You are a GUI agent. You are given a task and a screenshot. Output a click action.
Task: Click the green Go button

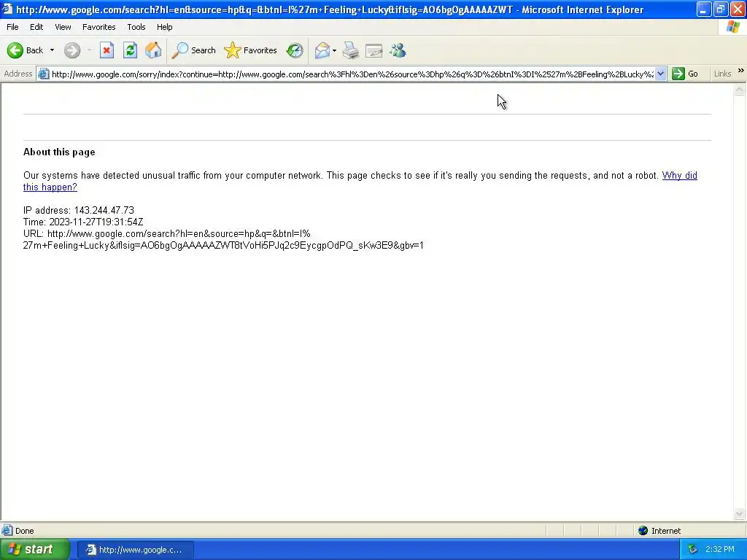[x=685, y=74]
